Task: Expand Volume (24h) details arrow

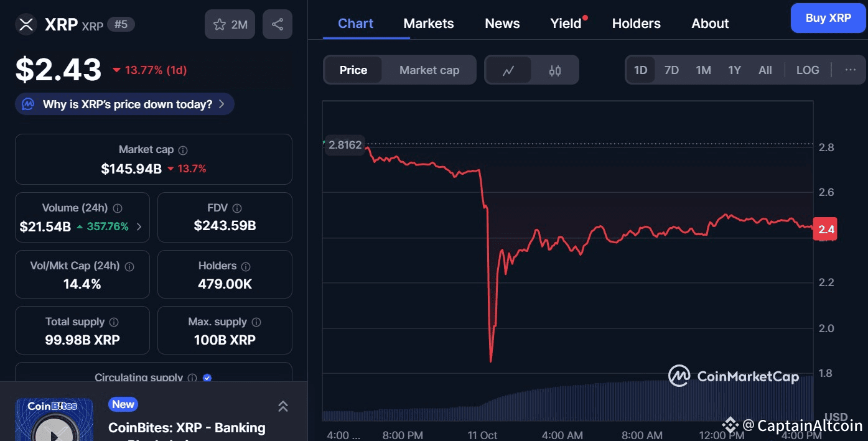Action: click(139, 227)
